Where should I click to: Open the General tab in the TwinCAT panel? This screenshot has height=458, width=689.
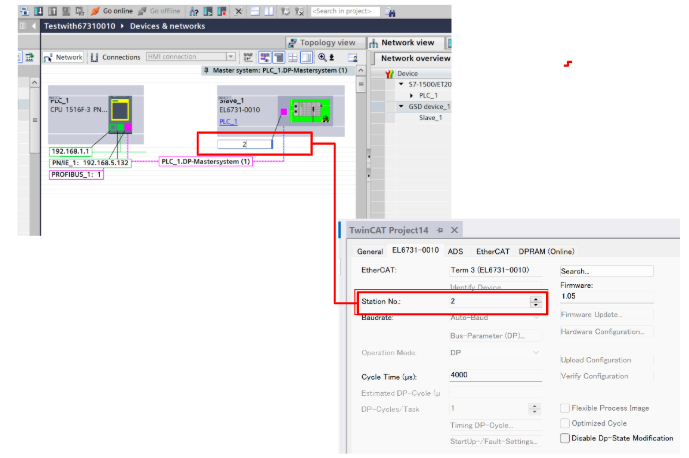click(x=370, y=251)
